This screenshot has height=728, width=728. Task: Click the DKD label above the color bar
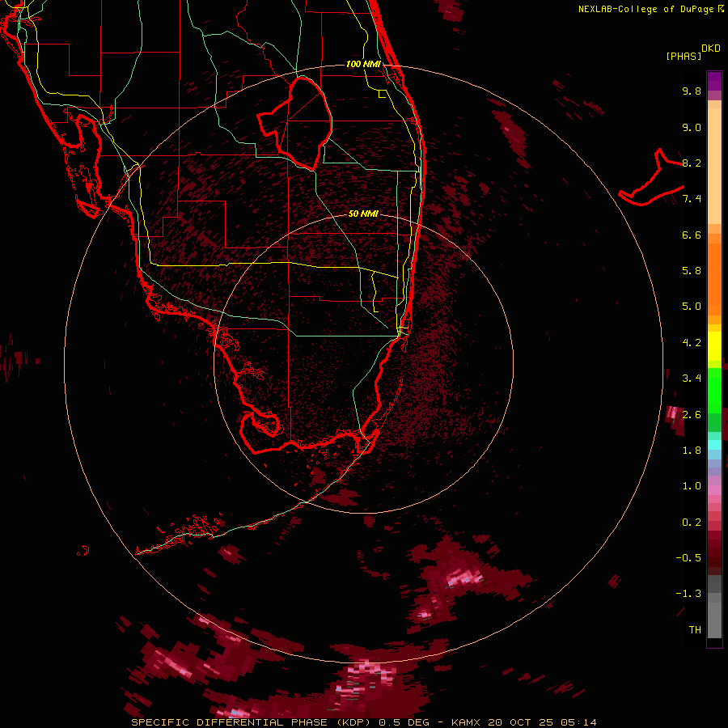711,49
